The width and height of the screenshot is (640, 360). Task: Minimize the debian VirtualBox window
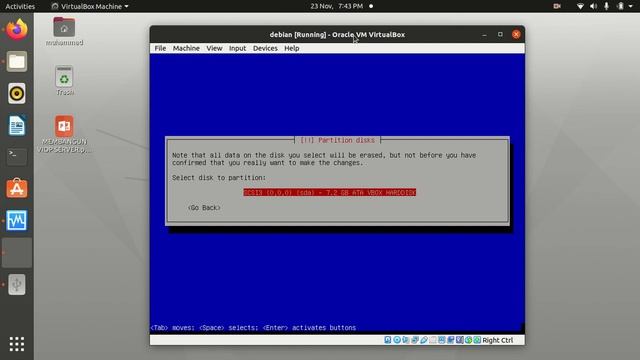(484, 35)
